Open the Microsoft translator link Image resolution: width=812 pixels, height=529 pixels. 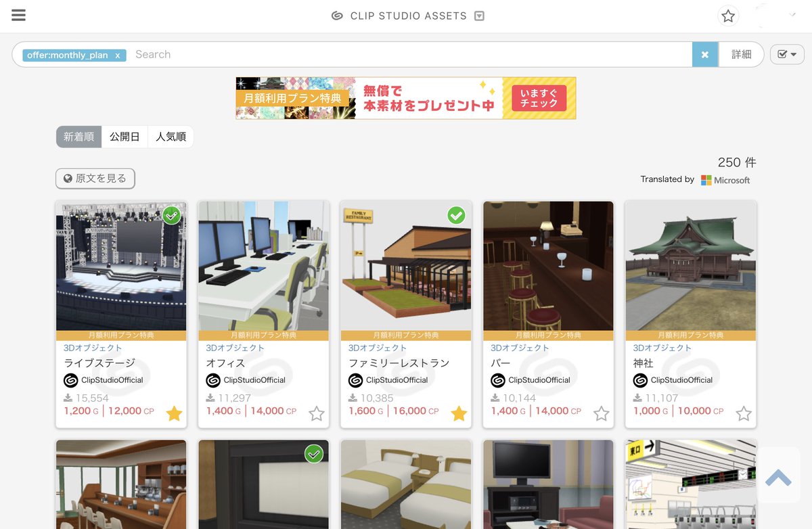coord(725,180)
